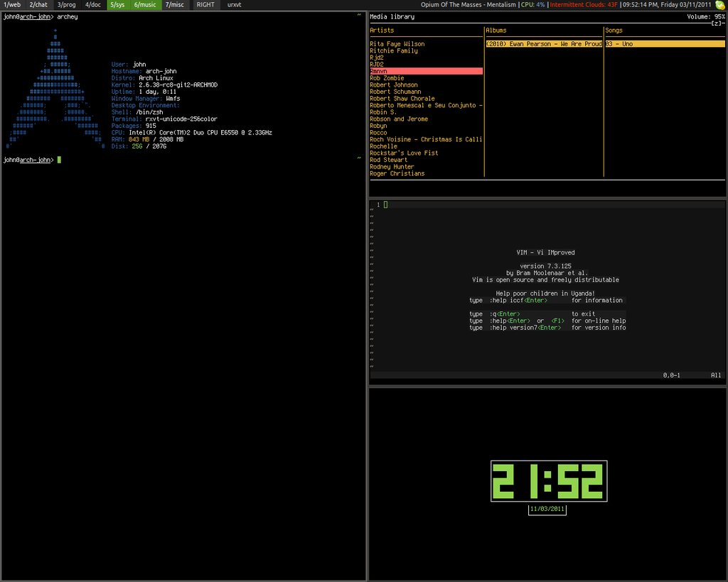The width and height of the screenshot is (728, 582).
Task: Click the terminal prompt cursor after archey output
Action: (x=59, y=160)
